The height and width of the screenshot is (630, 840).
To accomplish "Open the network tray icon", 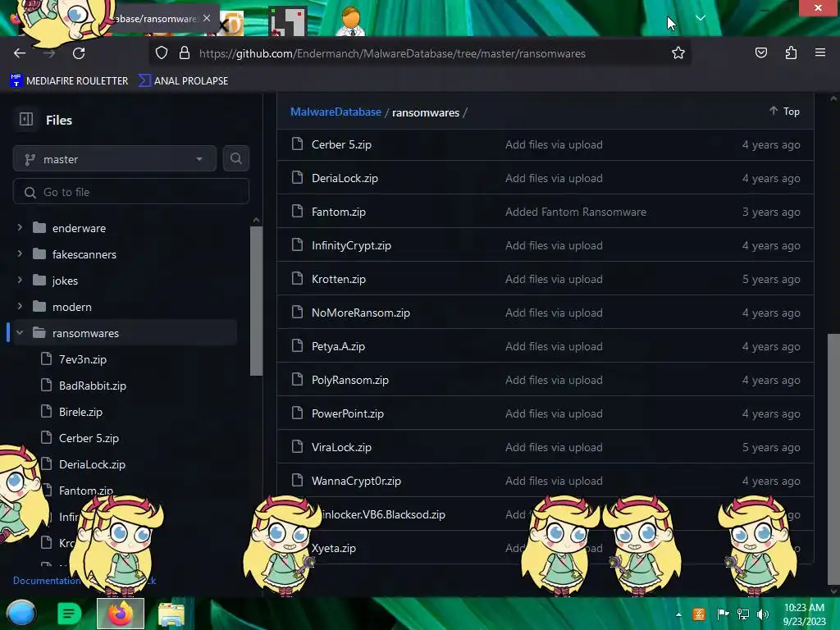I will click(x=743, y=614).
